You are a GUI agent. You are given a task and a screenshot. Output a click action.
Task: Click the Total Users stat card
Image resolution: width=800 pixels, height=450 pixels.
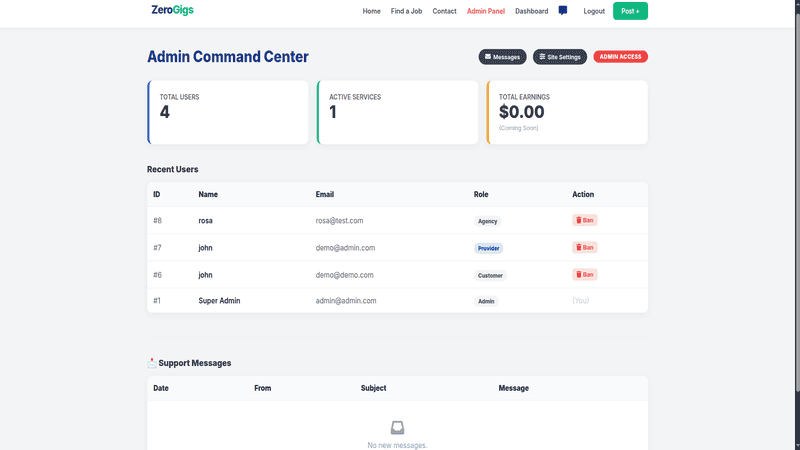228,112
